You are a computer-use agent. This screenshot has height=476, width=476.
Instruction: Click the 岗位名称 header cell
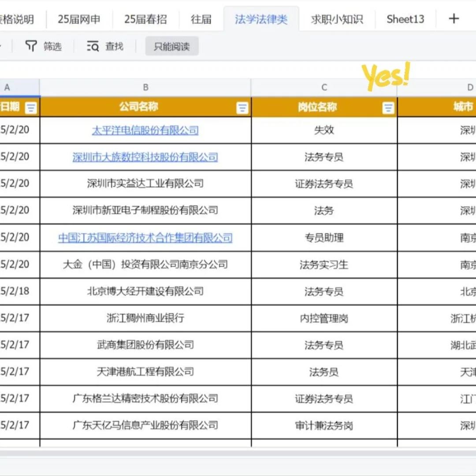324,107
